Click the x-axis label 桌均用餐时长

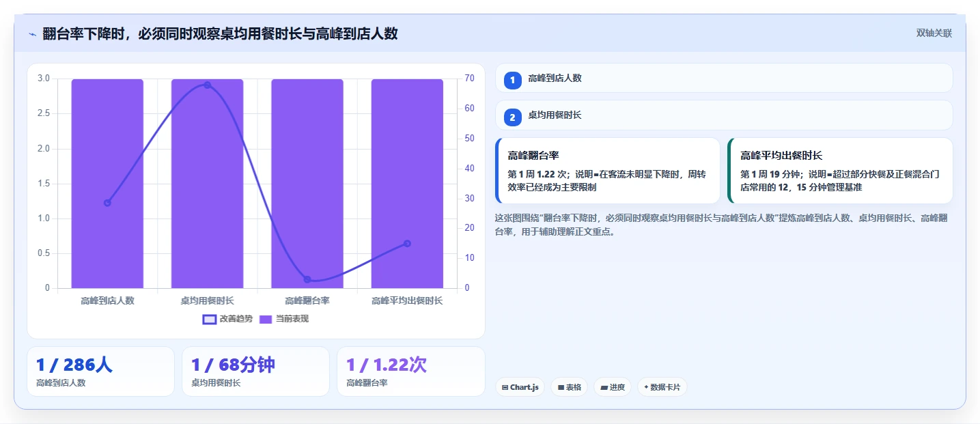(207, 300)
